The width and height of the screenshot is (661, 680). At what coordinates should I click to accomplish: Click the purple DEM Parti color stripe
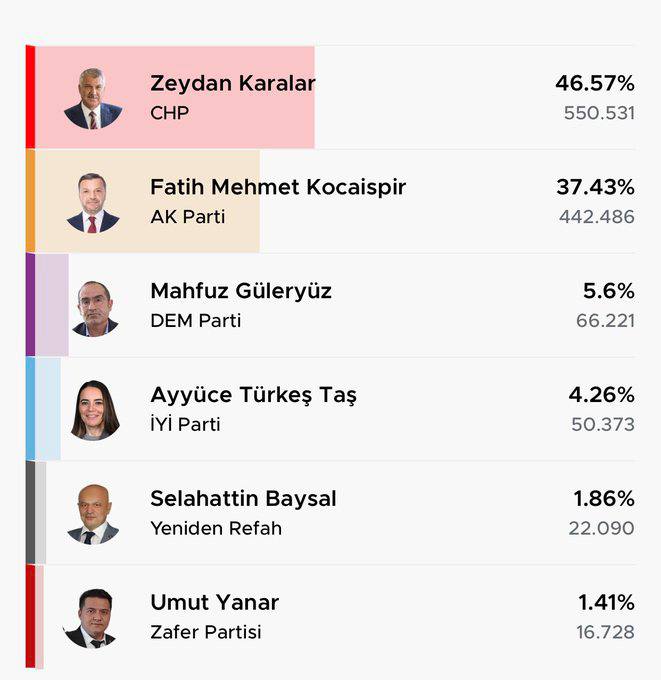[x=30, y=304]
